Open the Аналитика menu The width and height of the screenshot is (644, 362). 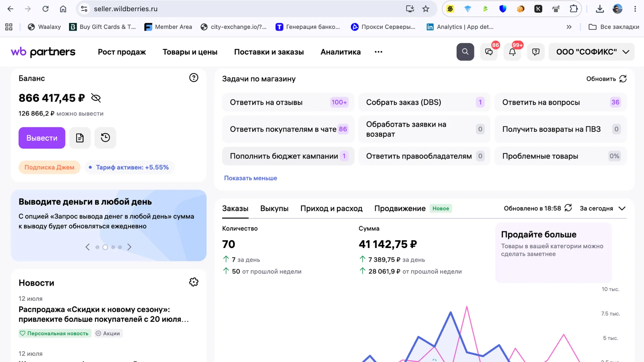[340, 52]
